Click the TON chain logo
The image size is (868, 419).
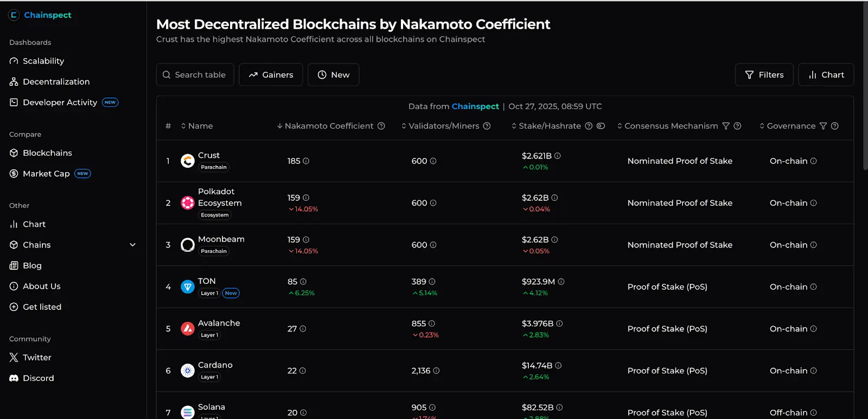(188, 287)
